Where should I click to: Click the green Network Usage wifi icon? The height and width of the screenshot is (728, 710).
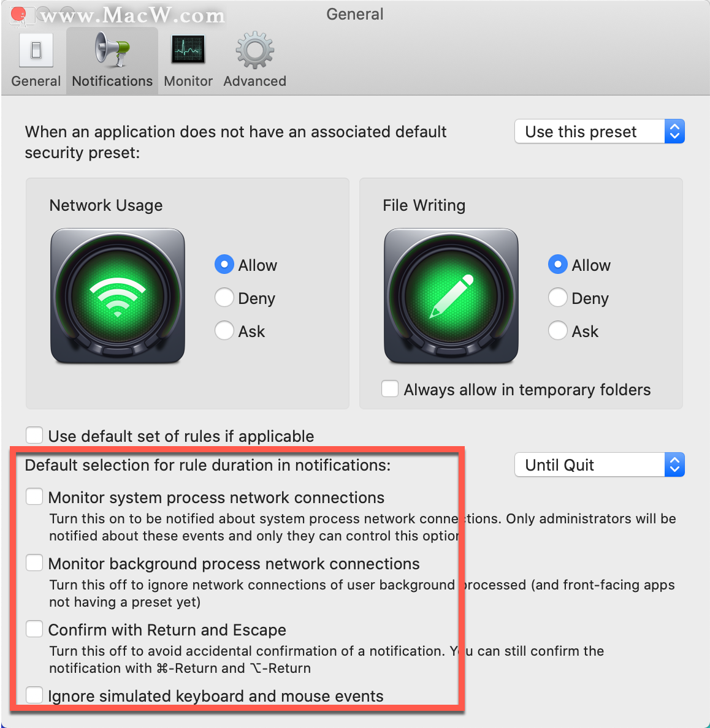118,296
